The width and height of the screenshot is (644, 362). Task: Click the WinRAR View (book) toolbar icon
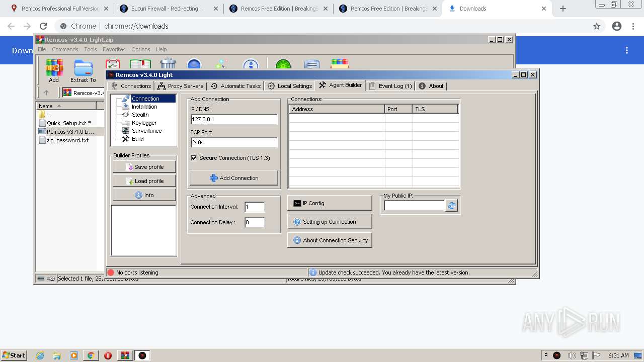pos(140,64)
